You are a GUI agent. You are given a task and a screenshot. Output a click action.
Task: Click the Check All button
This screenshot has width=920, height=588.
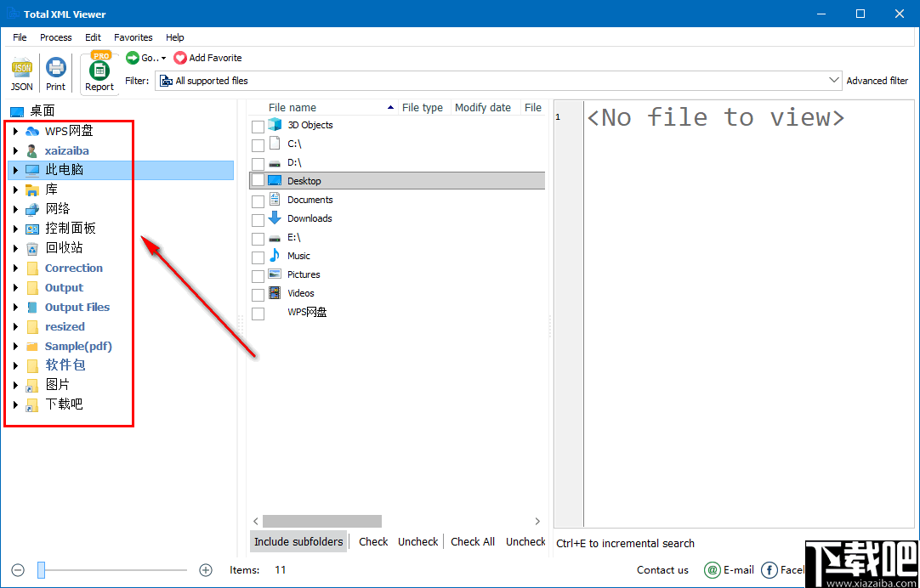(x=473, y=541)
